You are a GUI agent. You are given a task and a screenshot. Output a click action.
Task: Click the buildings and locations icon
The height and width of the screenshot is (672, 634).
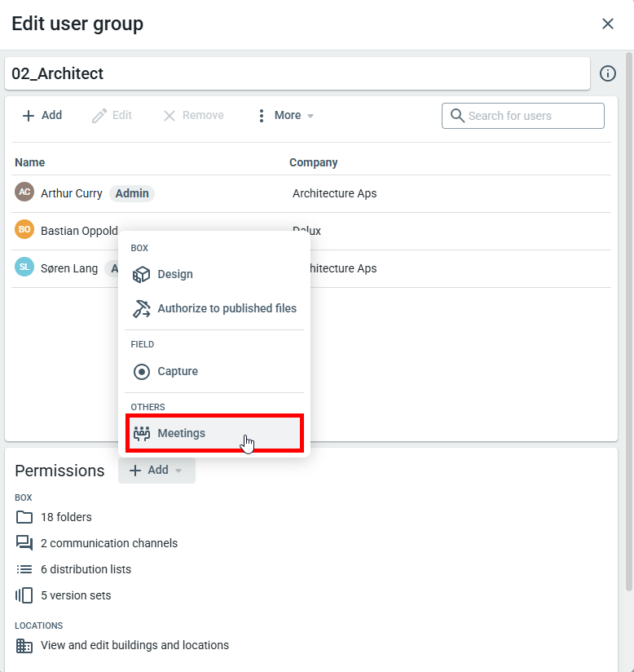24,645
